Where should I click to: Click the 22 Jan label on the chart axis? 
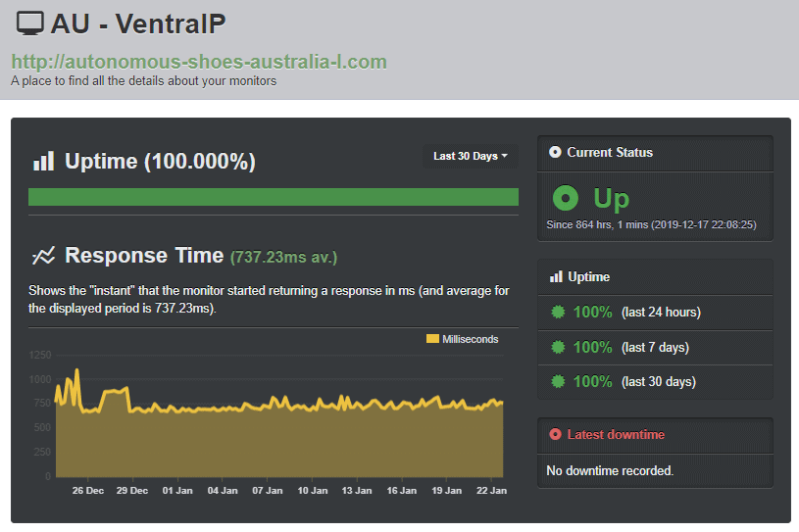point(491,490)
